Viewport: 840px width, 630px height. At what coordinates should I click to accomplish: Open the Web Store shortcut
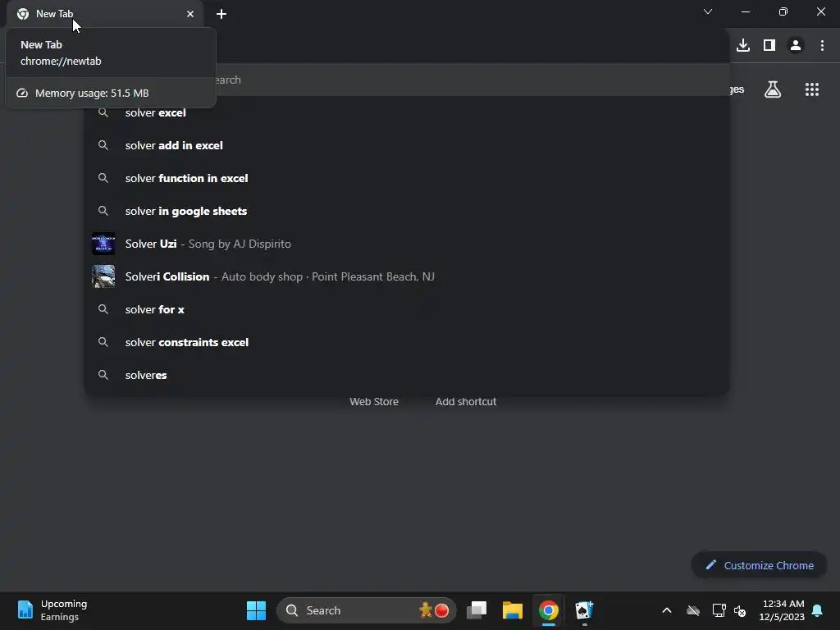pos(374,402)
